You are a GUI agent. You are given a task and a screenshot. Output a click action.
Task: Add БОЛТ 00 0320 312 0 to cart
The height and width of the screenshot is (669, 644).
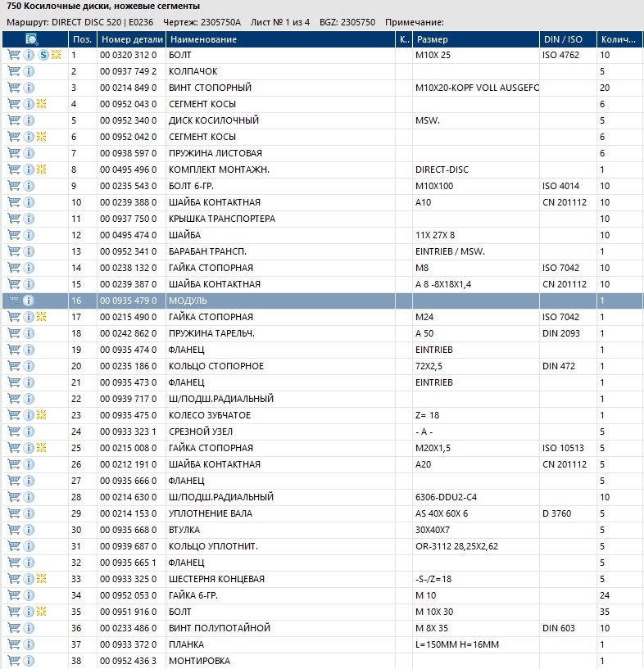pos(14,55)
